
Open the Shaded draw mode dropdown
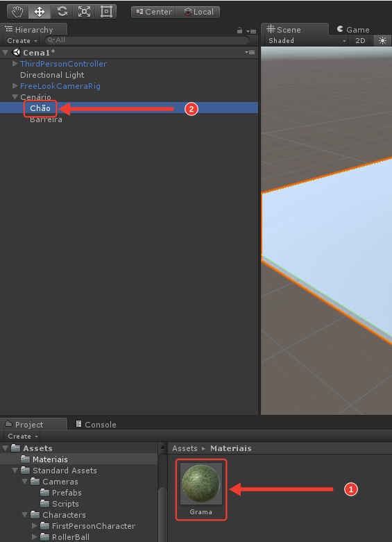pyautogui.click(x=307, y=40)
